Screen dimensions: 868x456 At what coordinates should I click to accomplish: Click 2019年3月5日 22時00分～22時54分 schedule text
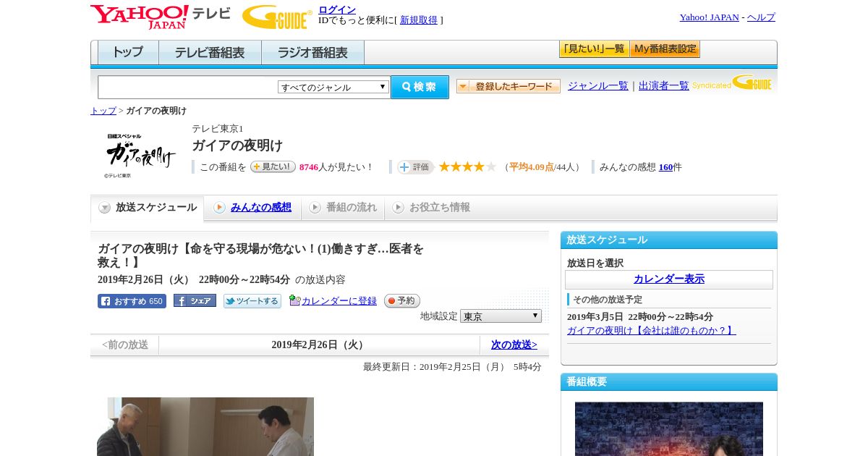[x=640, y=317]
